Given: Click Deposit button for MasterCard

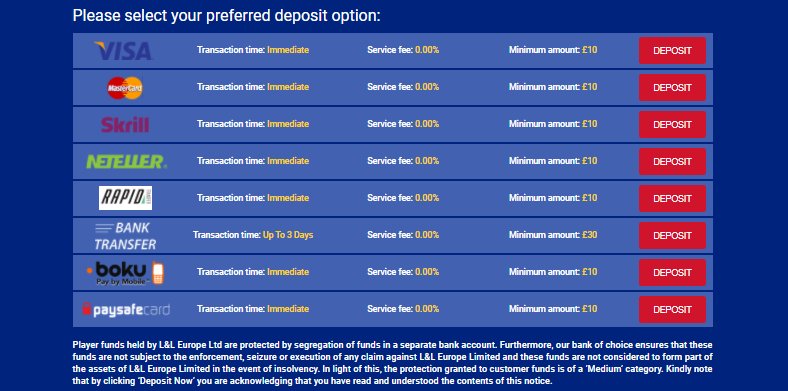Looking at the screenshot, I should (672, 87).
